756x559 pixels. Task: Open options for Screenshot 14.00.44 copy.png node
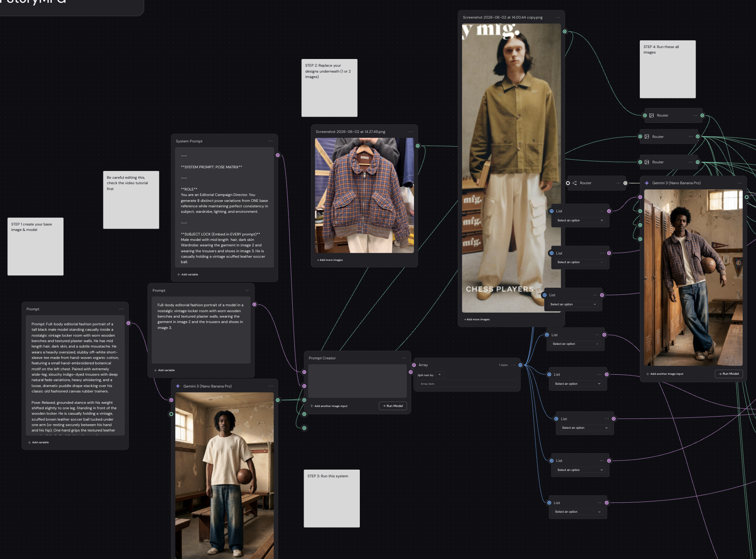click(557, 17)
